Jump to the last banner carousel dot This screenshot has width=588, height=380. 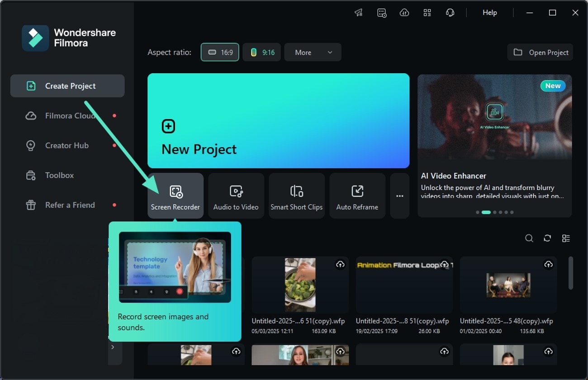512,212
